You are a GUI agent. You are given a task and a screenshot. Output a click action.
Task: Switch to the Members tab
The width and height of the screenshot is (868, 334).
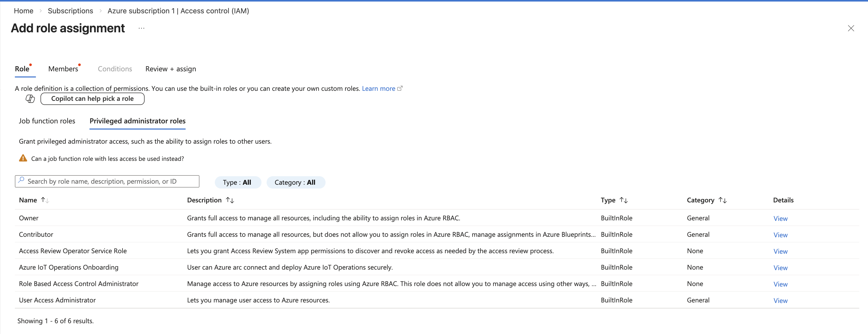coord(63,68)
